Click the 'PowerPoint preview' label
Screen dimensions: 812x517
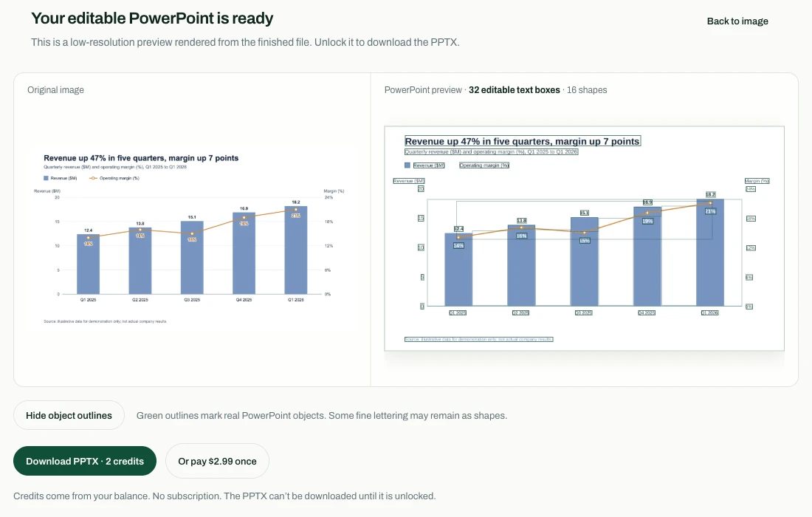[x=423, y=90]
